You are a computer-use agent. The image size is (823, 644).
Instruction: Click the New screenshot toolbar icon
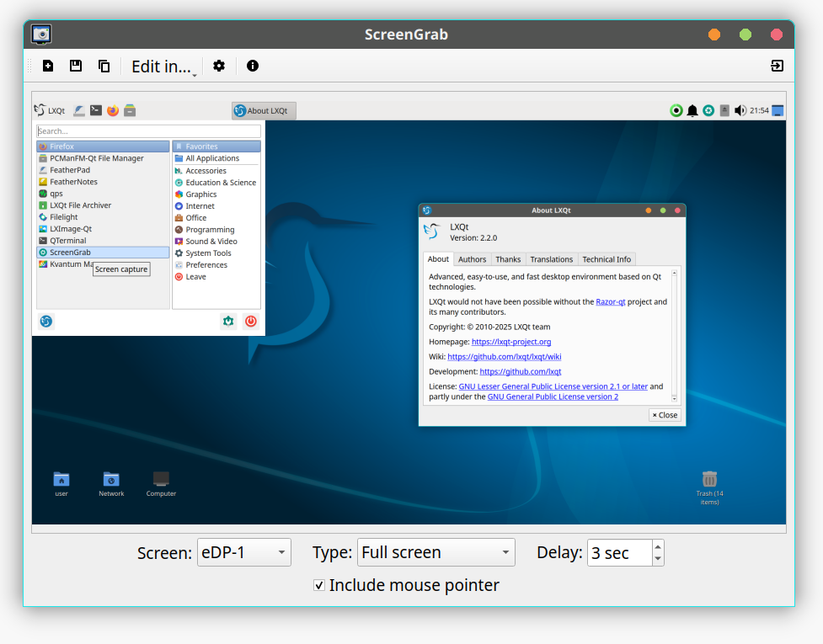[x=48, y=66]
